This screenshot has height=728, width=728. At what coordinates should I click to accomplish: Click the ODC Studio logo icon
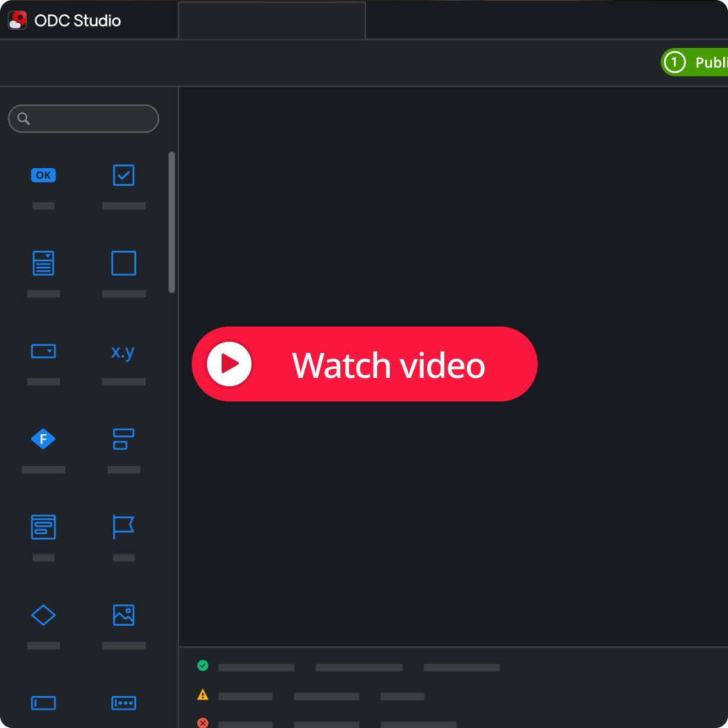(x=17, y=20)
